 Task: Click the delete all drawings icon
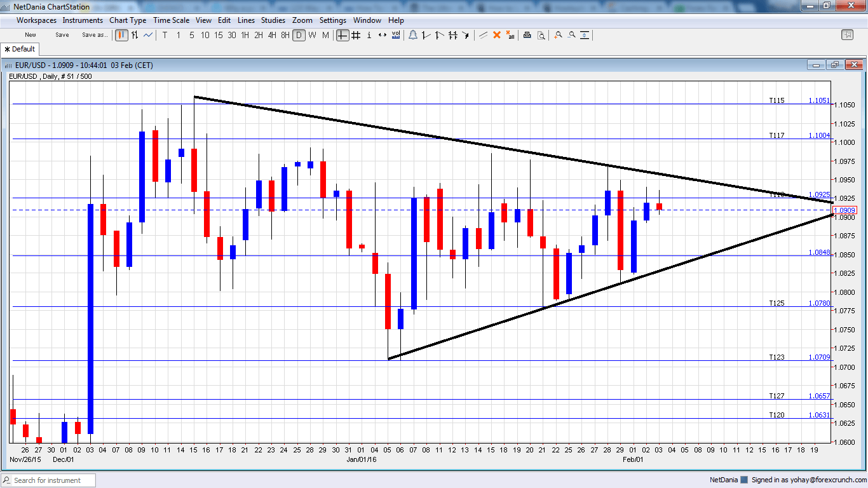[x=510, y=36]
